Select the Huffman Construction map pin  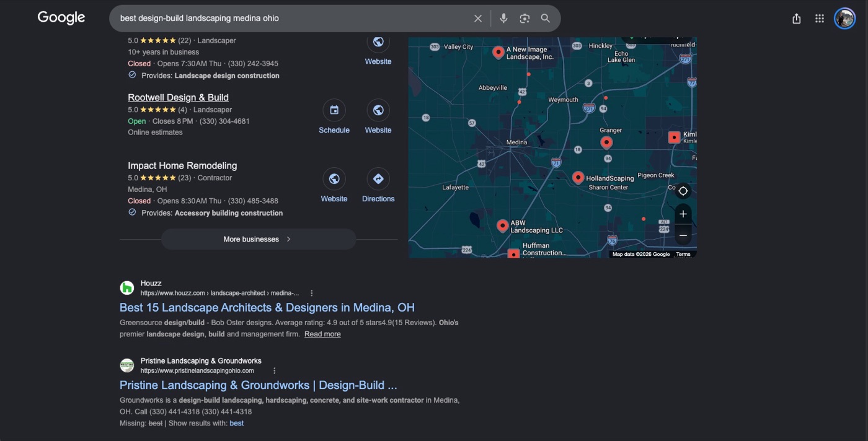pyautogui.click(x=513, y=254)
